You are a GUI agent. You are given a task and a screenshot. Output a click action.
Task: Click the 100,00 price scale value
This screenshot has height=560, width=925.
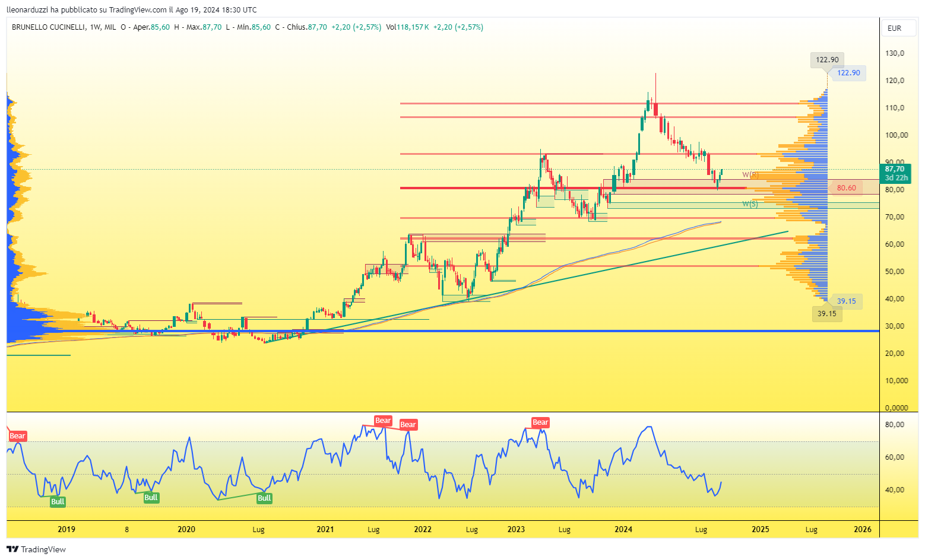897,135
